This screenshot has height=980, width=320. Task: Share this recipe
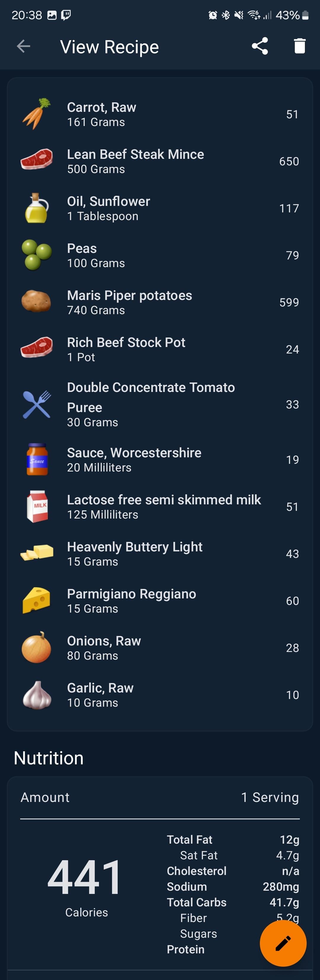[x=260, y=46]
